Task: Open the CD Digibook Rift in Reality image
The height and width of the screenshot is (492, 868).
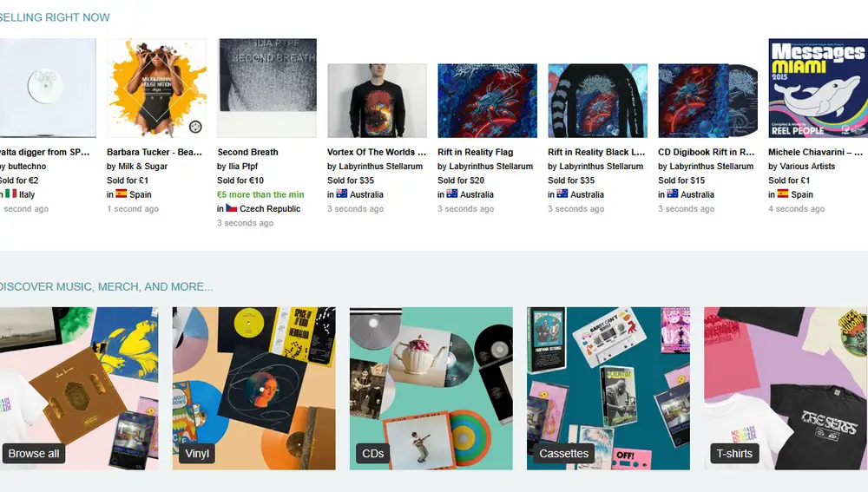Action: point(707,101)
